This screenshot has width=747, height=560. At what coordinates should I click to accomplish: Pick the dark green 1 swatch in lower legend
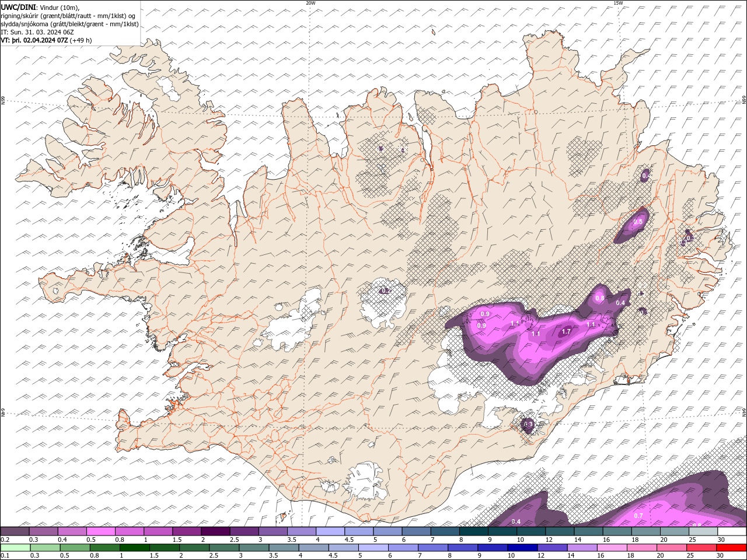(135, 548)
